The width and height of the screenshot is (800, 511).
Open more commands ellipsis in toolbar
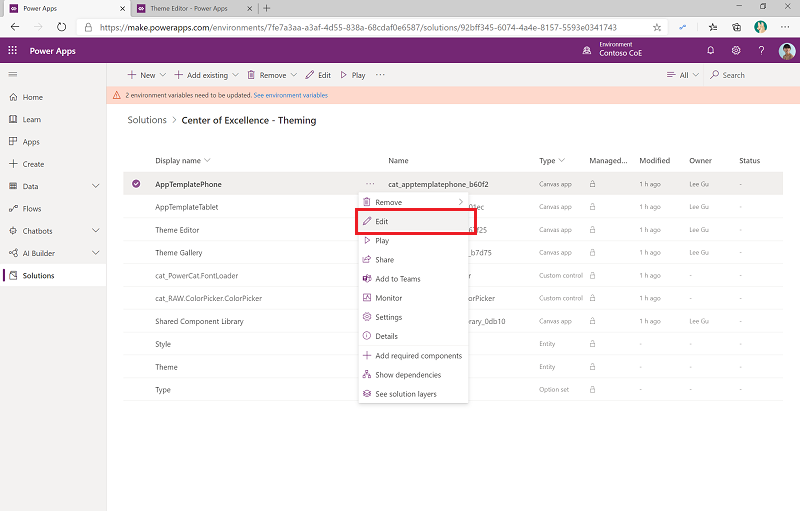(380, 75)
